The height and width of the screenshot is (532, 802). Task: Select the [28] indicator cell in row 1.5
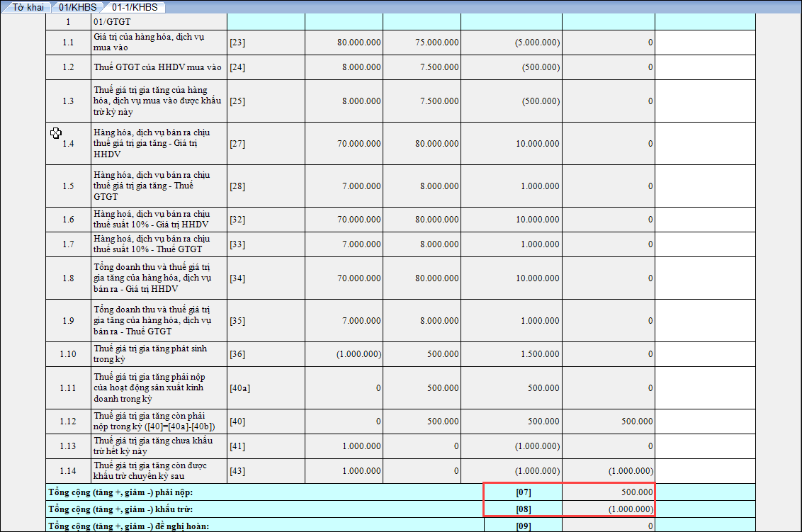pyautogui.click(x=237, y=186)
